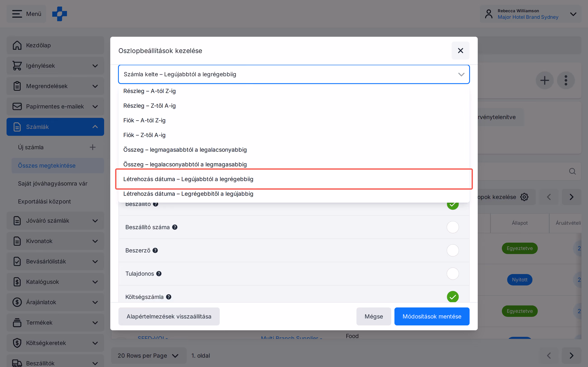The width and height of the screenshot is (588, 367).
Task: Select Létrehozás dátuma – Legújabbtól a legrégebbiig
Action: (294, 179)
